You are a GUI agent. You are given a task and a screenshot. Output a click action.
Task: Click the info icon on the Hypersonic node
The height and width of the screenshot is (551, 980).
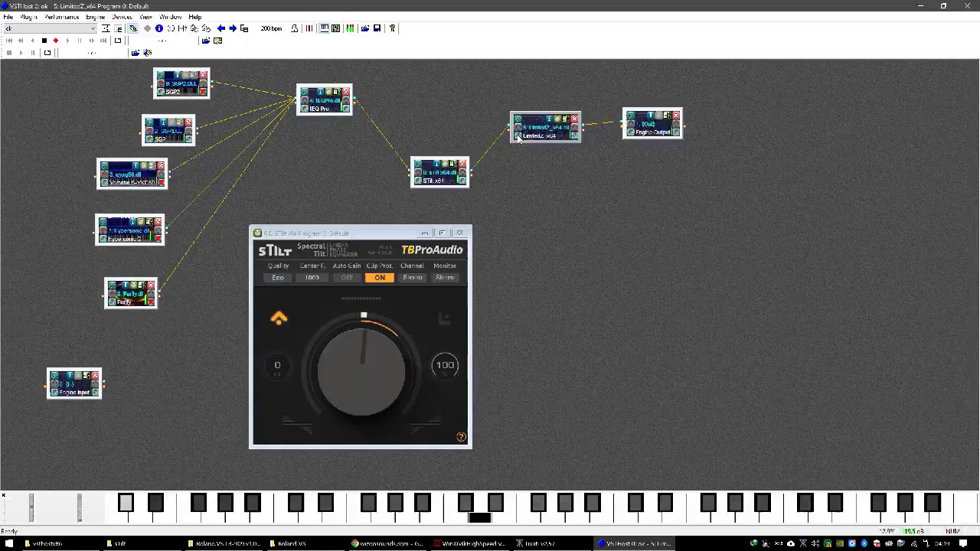tap(133, 222)
